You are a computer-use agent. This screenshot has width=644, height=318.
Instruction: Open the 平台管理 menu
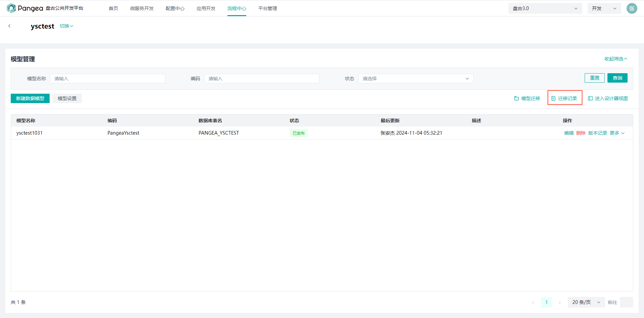(268, 8)
